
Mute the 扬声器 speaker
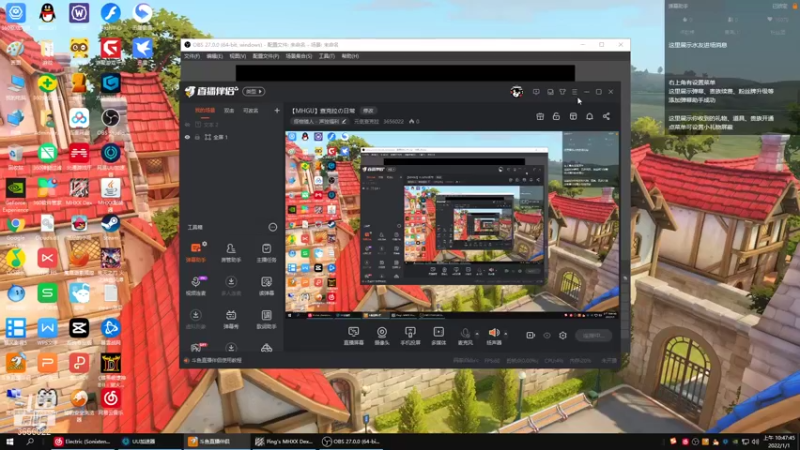(x=493, y=336)
